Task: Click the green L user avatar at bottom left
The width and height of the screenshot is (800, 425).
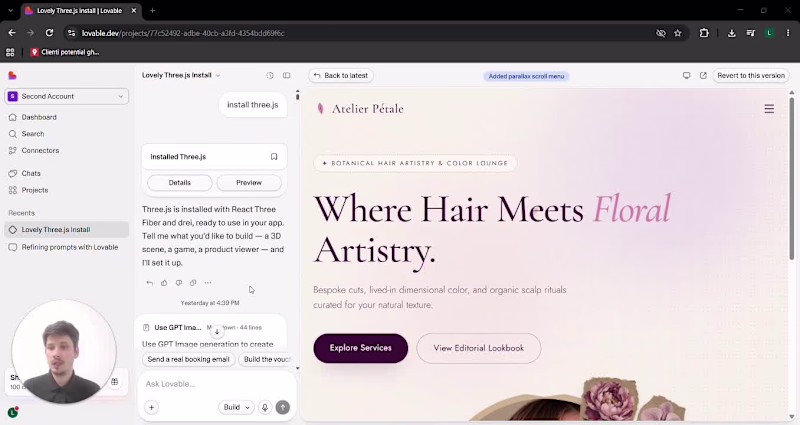Action: click(13, 412)
